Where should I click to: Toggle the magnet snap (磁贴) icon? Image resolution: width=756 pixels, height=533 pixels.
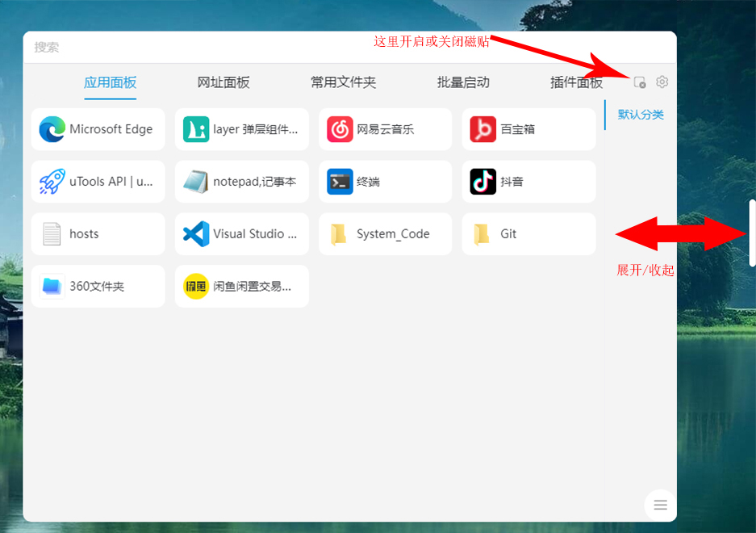639,82
